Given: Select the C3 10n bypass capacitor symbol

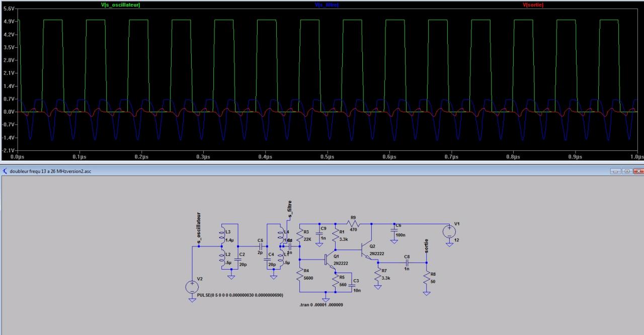Looking at the screenshot, I should pyautogui.click(x=351, y=286).
